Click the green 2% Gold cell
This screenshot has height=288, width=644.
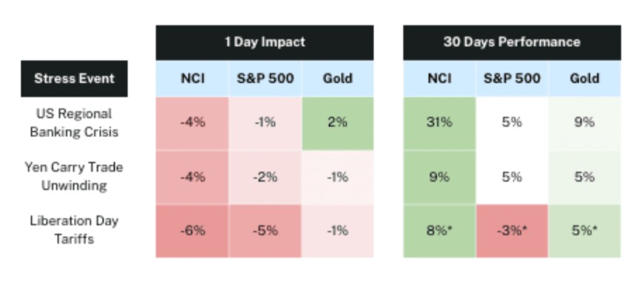[338, 123]
